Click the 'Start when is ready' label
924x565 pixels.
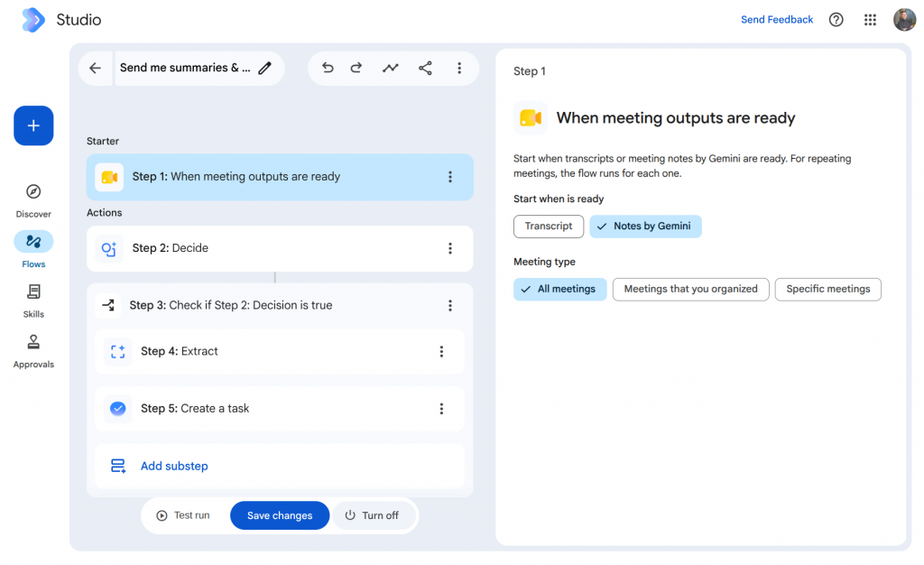tap(559, 199)
